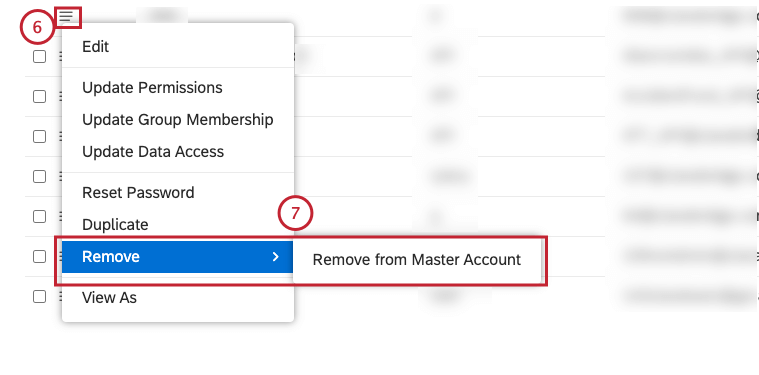Choose Remove from Master Account
Viewport: 759px width, 375px height.
(x=417, y=260)
